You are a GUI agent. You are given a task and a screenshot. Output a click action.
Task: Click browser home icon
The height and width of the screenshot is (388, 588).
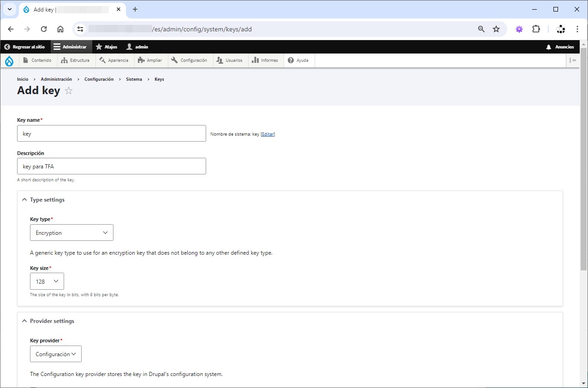click(60, 29)
